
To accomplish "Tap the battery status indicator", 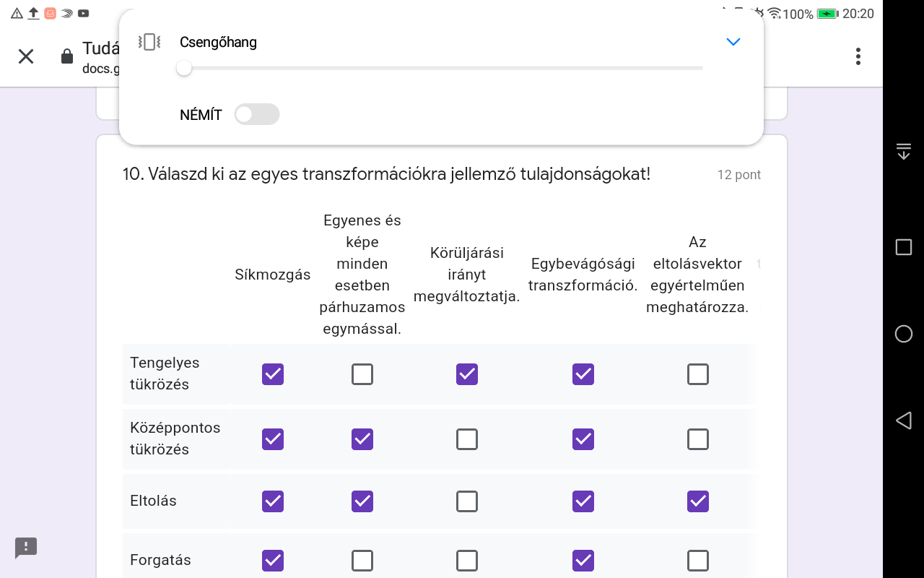I will tap(827, 14).
